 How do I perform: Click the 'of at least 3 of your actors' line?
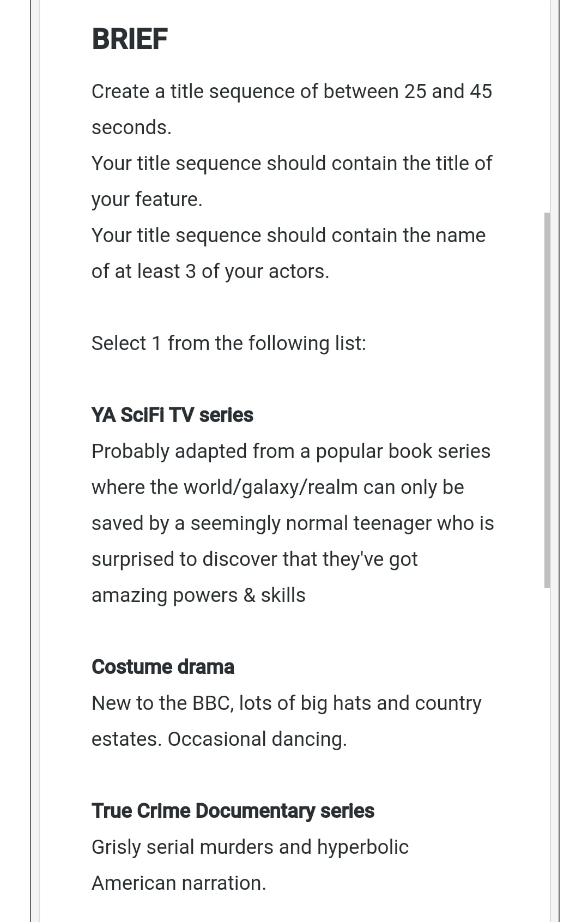pyautogui.click(x=210, y=271)
